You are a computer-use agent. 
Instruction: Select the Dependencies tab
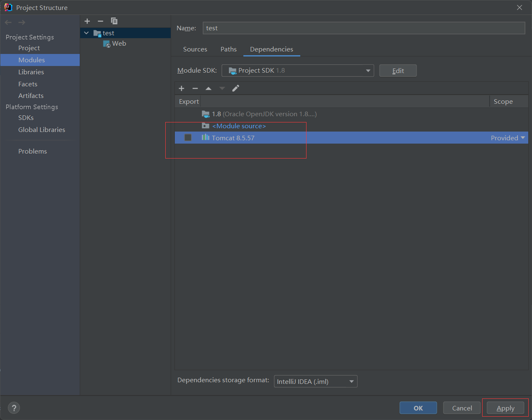pos(272,49)
